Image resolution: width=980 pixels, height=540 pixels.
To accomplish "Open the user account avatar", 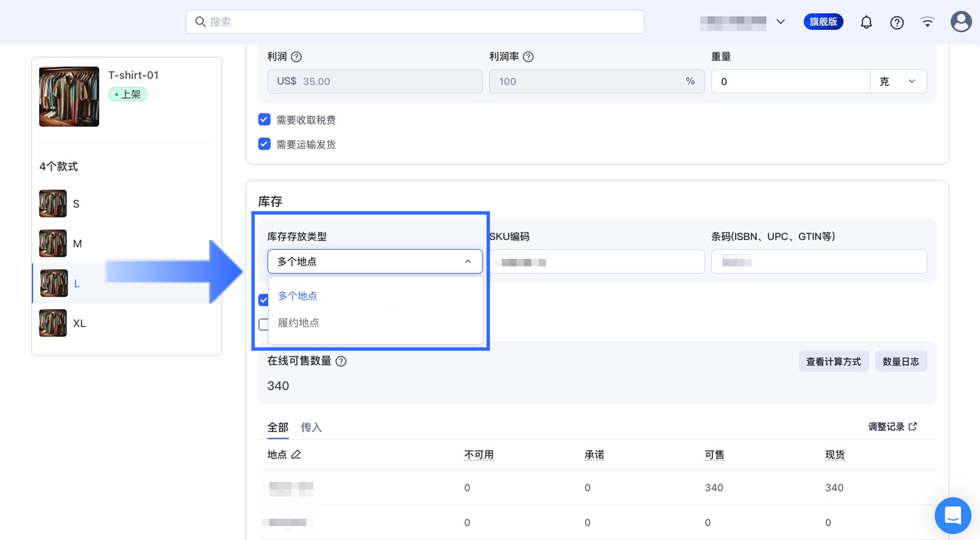I will pyautogui.click(x=960, y=22).
